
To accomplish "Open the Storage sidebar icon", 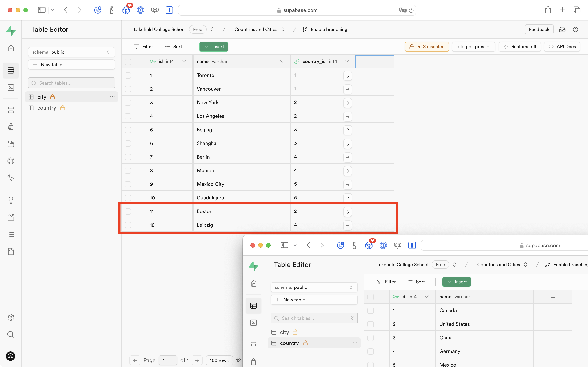I will tap(11, 144).
